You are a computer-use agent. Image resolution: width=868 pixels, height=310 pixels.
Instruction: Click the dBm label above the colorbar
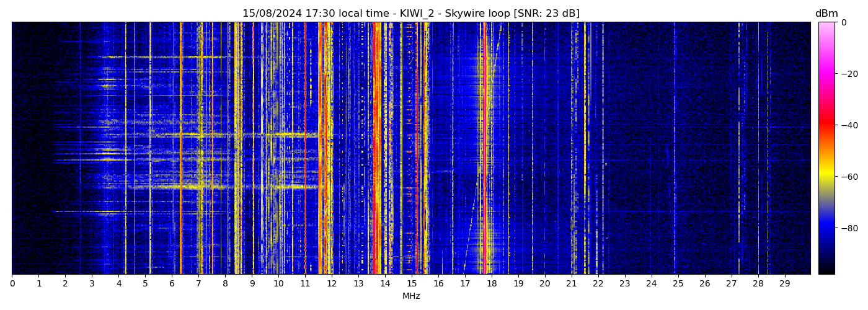click(x=826, y=14)
